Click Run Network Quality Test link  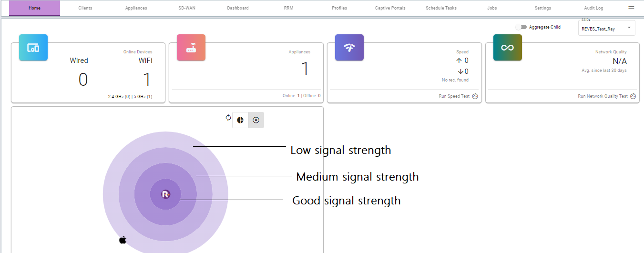click(x=603, y=96)
